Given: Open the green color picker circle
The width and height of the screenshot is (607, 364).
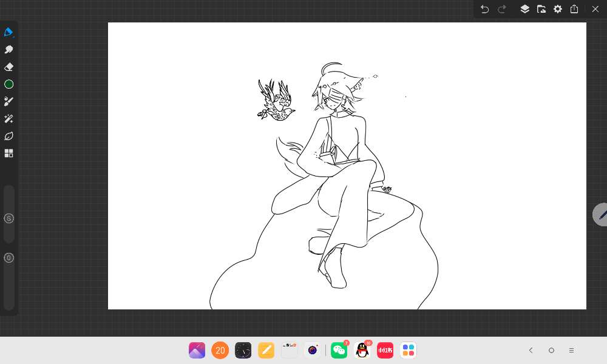Looking at the screenshot, I should pos(8,84).
